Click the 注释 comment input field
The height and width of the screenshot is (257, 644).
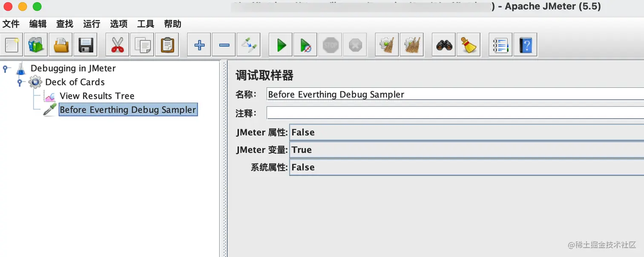[455, 113]
